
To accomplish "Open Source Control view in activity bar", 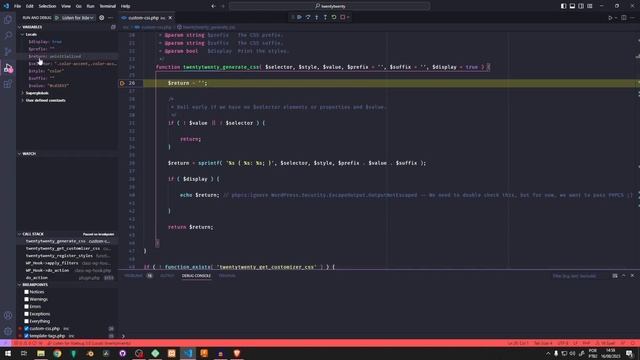I will (8, 51).
